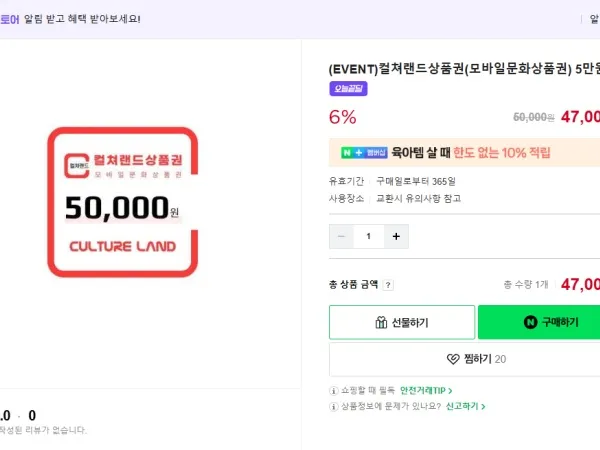Open the 신고하기 report link
The image size is (600, 450).
(x=466, y=406)
